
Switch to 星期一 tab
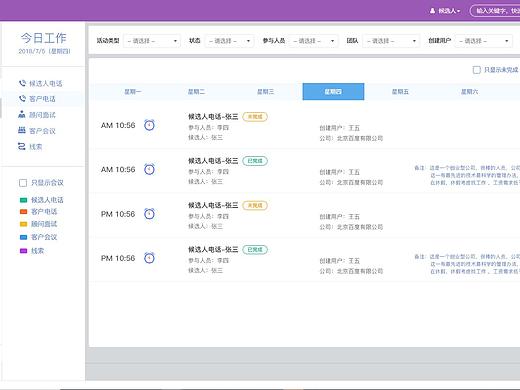pyautogui.click(x=133, y=92)
